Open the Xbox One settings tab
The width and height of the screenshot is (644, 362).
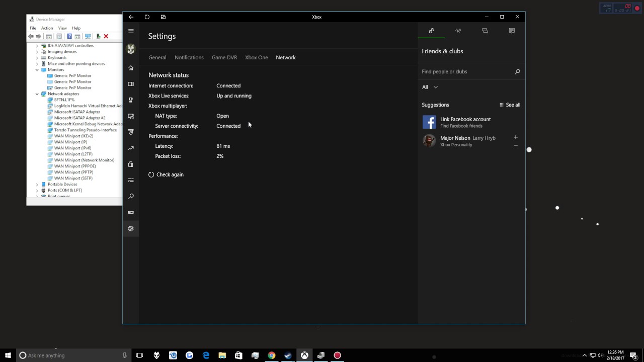[256, 57]
